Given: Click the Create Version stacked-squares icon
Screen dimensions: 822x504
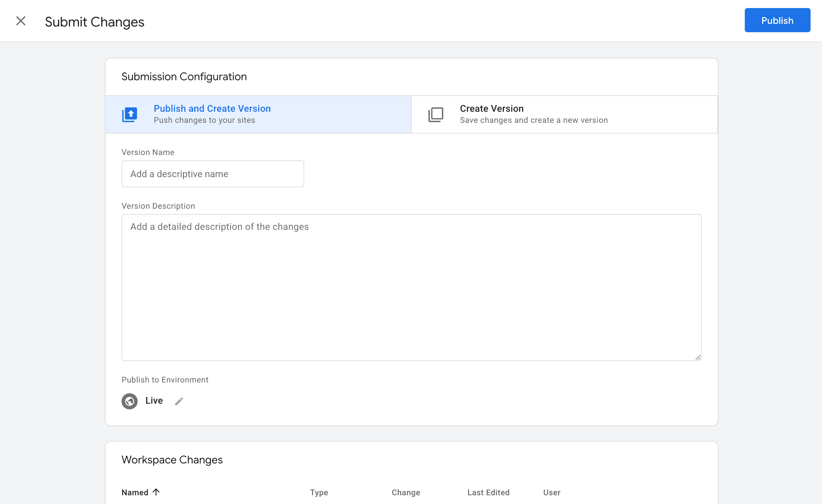Looking at the screenshot, I should point(436,114).
